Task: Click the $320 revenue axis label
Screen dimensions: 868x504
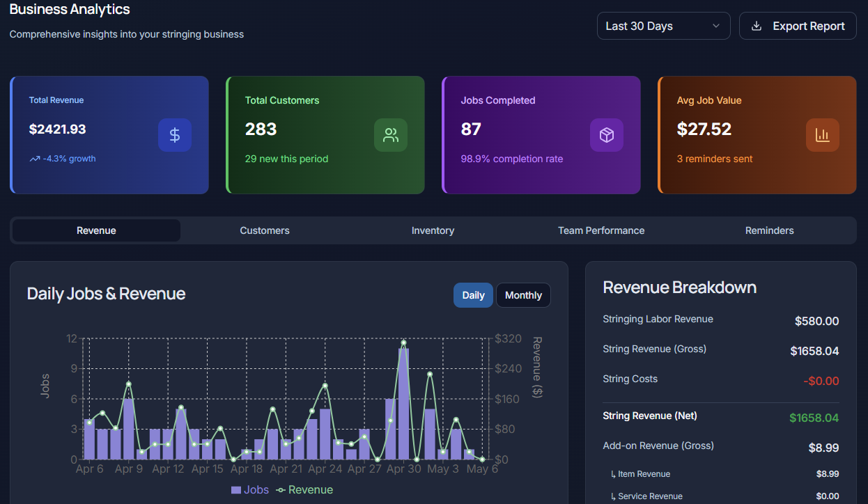Action: click(x=508, y=339)
